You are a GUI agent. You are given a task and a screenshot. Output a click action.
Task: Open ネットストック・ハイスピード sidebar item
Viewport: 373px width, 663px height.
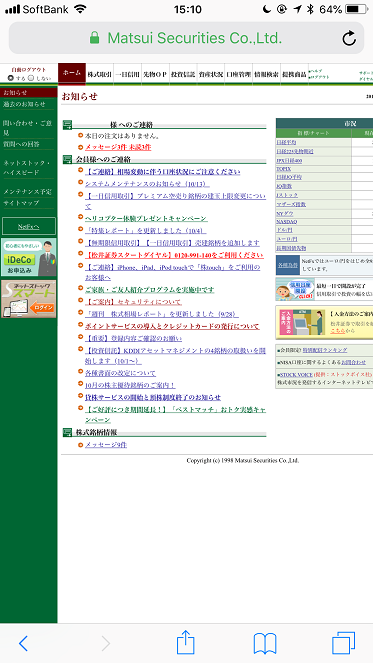(27, 168)
